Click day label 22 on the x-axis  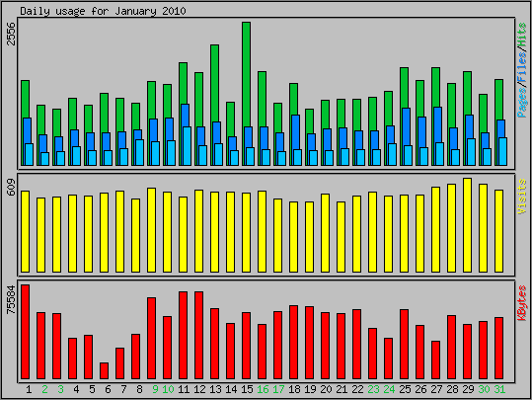[x=357, y=389]
